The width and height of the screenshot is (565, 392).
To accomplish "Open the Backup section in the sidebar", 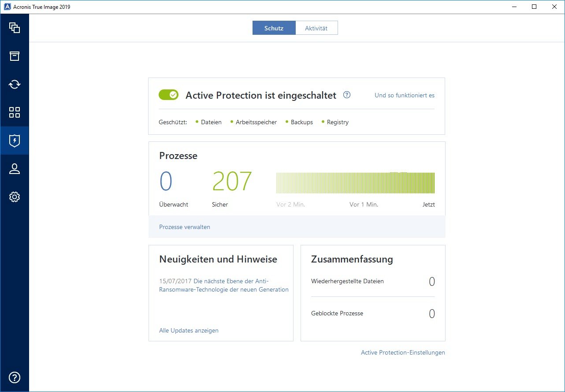I will click(x=15, y=28).
